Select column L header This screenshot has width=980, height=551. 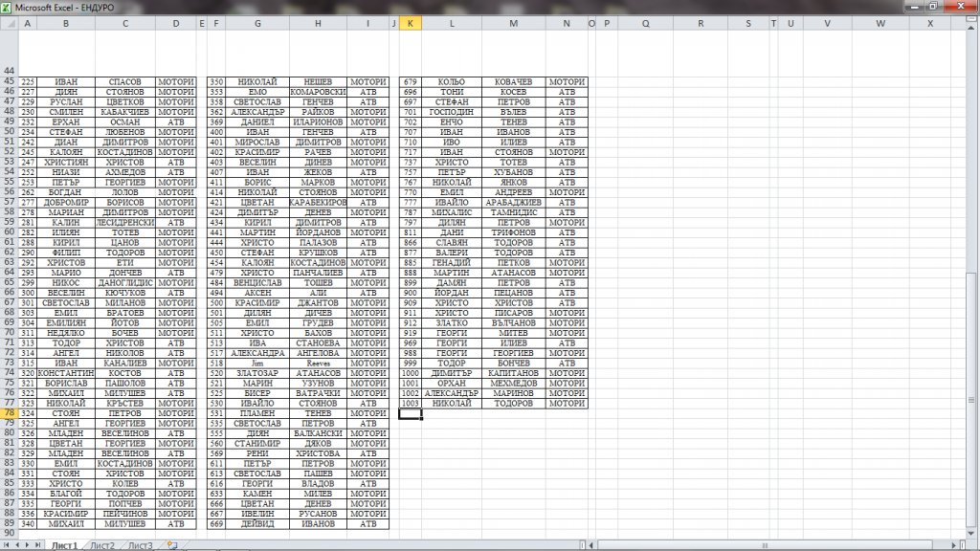coord(452,23)
